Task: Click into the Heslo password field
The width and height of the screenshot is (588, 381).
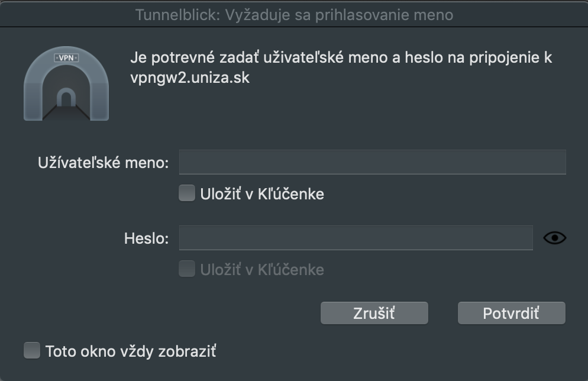Action: 356,238
